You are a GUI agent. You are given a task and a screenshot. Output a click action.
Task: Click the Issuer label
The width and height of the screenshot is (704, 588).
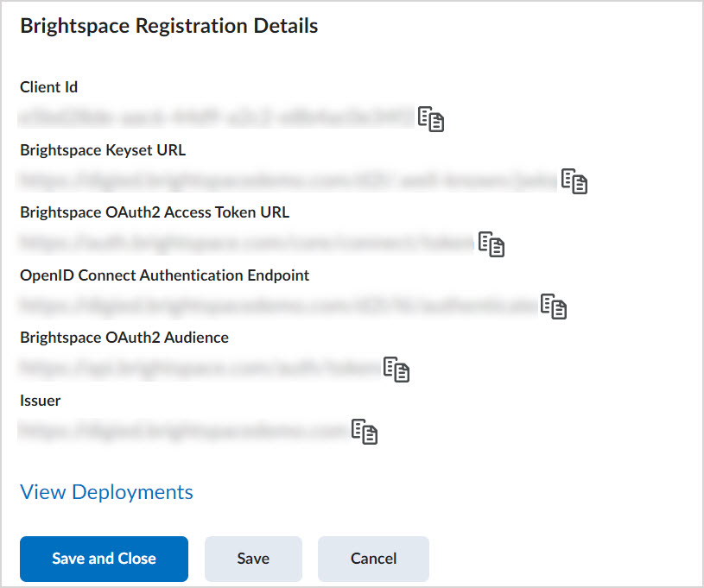tap(38, 400)
